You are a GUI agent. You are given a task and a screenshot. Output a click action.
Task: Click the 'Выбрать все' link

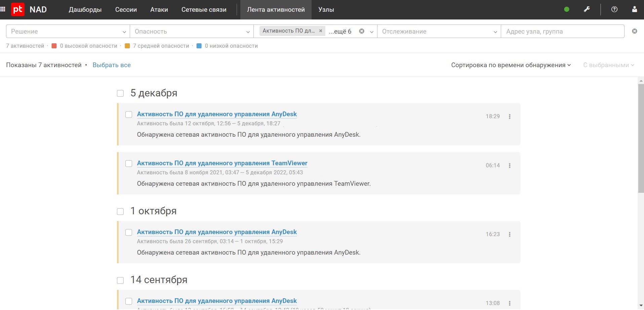[x=112, y=65]
